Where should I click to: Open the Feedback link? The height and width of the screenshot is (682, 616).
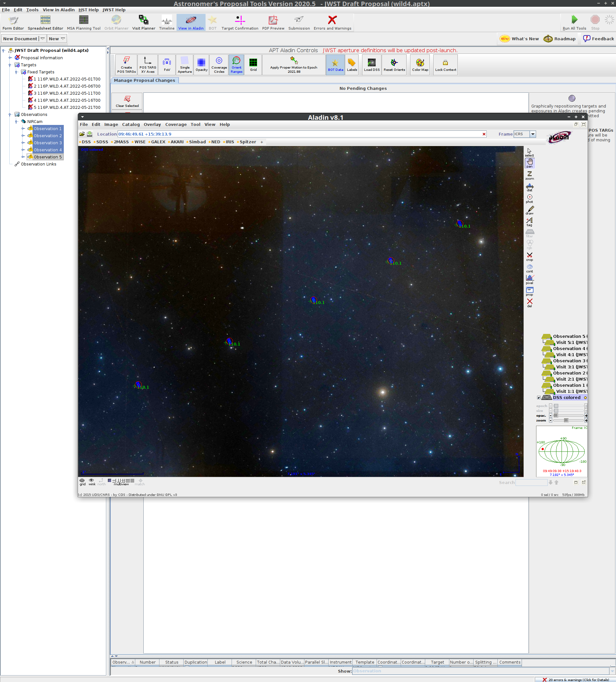(598, 39)
